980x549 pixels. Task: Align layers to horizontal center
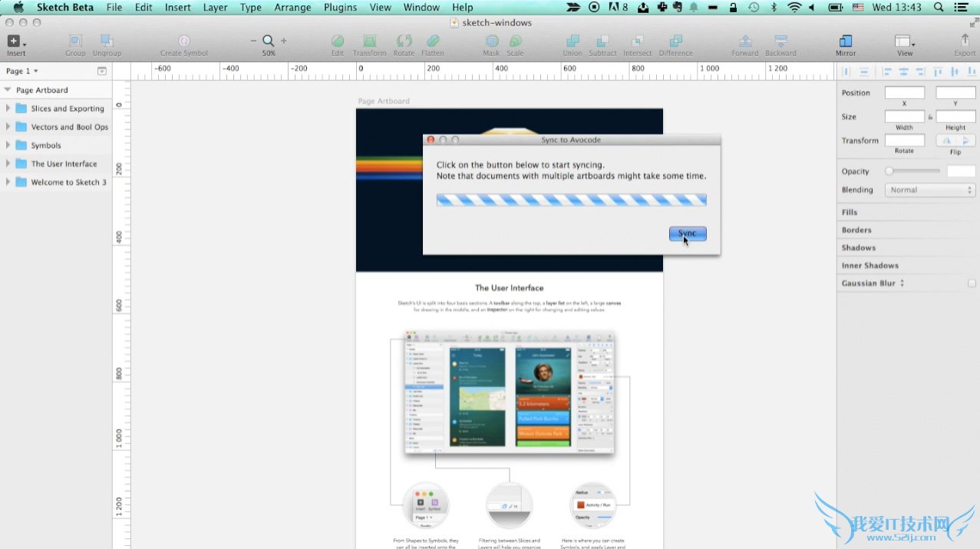[x=904, y=71]
